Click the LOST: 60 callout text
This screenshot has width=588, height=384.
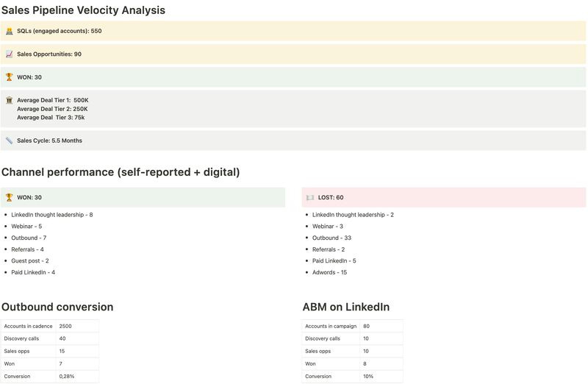click(x=331, y=197)
